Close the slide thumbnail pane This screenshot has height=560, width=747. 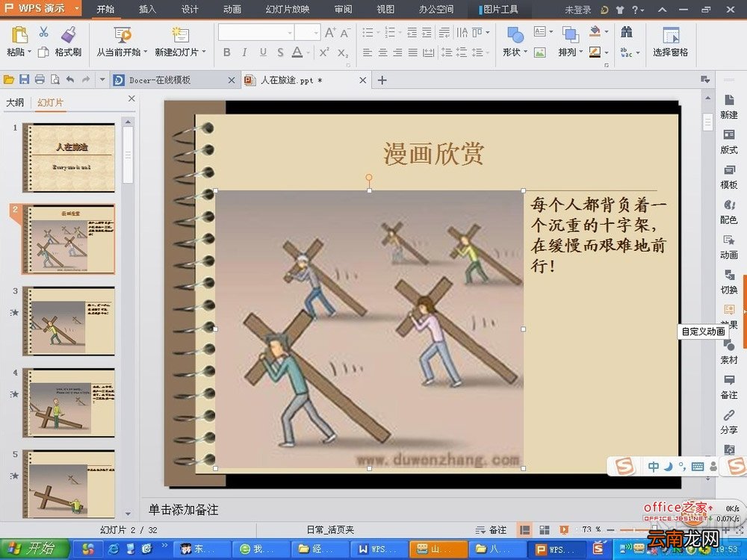pos(131,99)
